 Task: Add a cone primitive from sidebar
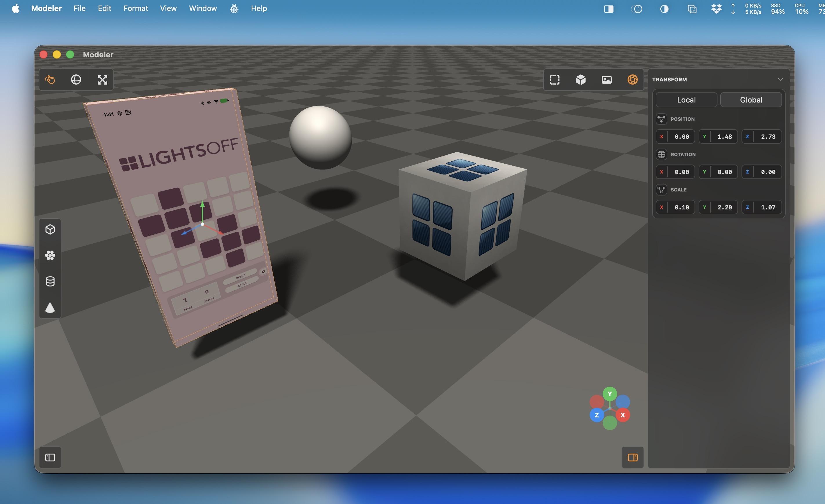click(x=50, y=308)
